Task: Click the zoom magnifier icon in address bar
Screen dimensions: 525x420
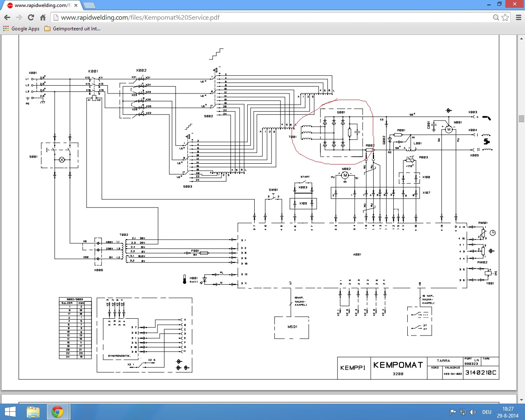Action: coord(496,17)
